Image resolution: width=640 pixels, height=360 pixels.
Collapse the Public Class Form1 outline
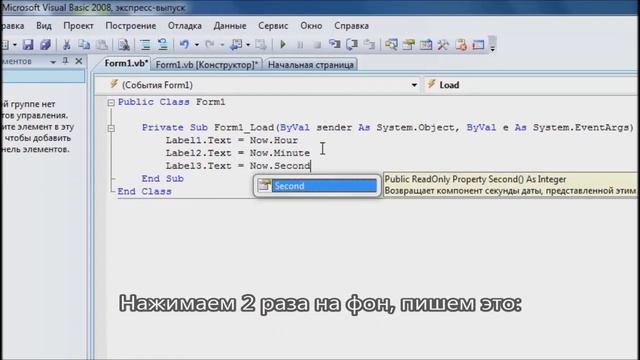[111, 103]
